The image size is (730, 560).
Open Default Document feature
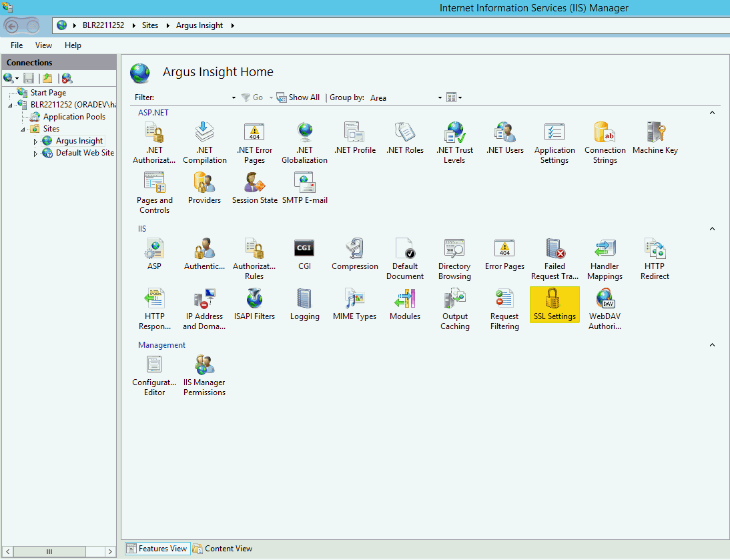click(405, 259)
